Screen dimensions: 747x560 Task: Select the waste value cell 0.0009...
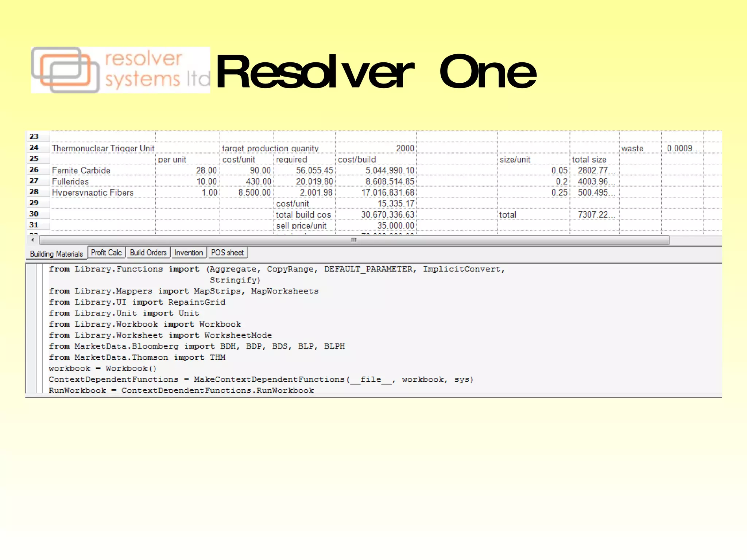682,148
